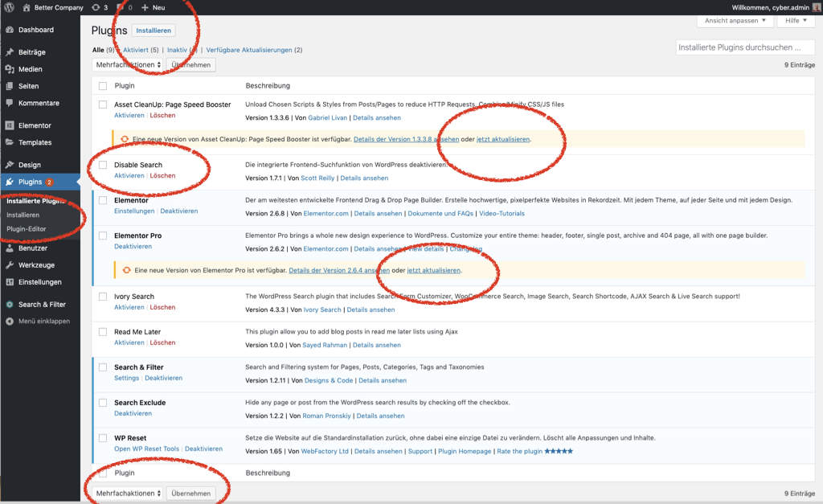This screenshot has width=823, height=504.
Task: Expand the Ansicht anpassen panel
Action: click(x=735, y=20)
